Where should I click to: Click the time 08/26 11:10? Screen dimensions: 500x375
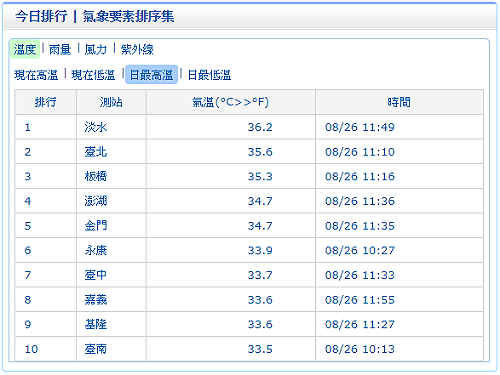tap(360, 152)
